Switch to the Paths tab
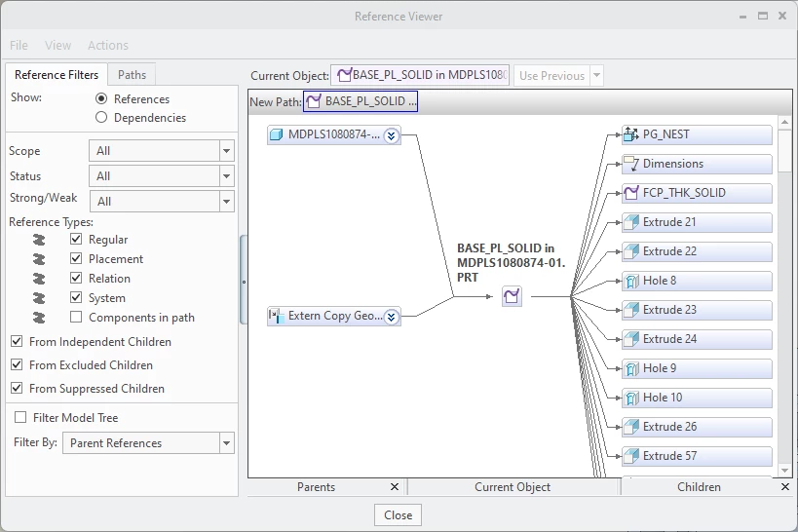798x532 pixels. pyautogui.click(x=132, y=75)
